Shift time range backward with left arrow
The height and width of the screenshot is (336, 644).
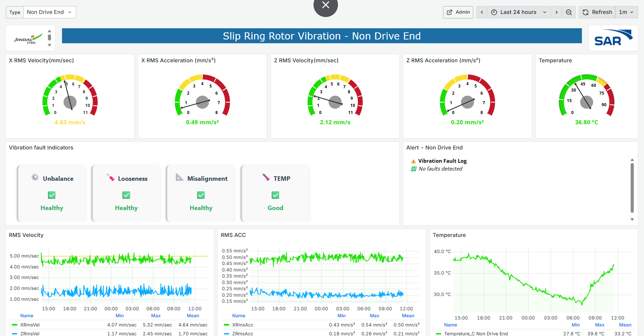point(481,12)
